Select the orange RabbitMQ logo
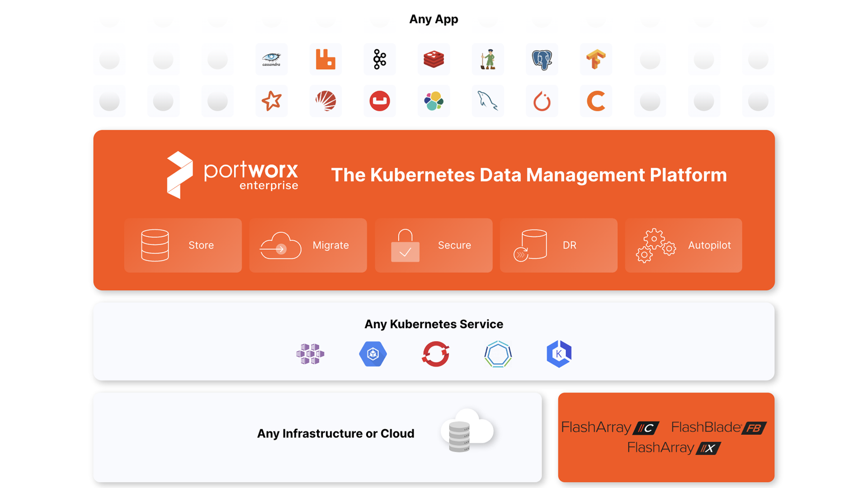The width and height of the screenshot is (868, 488). [325, 59]
